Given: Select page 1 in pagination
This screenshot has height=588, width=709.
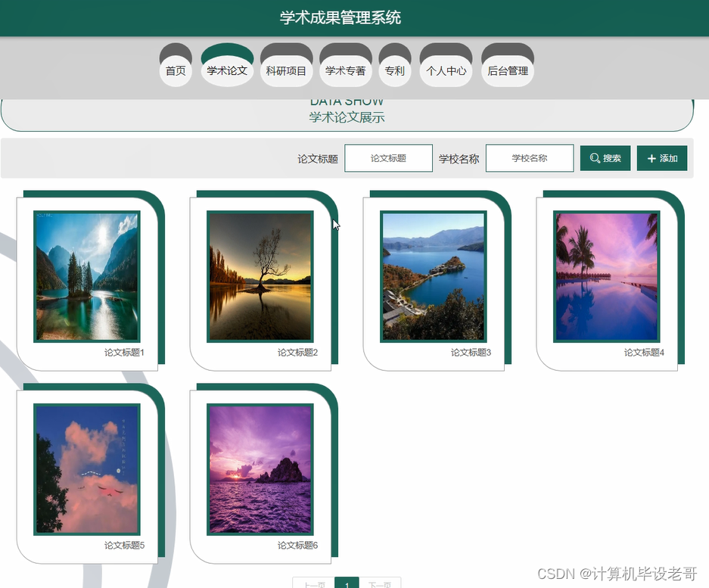Looking at the screenshot, I should pyautogui.click(x=347, y=583).
